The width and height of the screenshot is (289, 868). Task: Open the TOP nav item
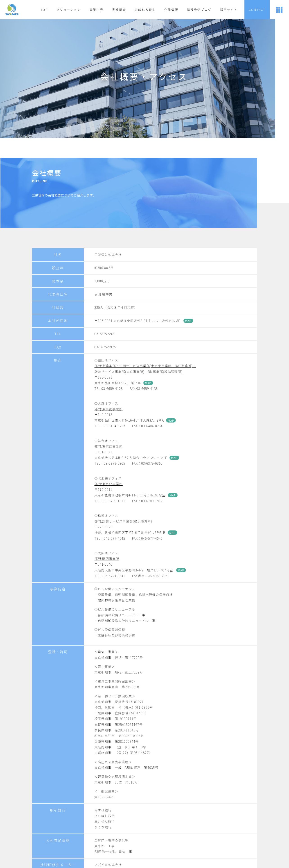click(x=44, y=10)
